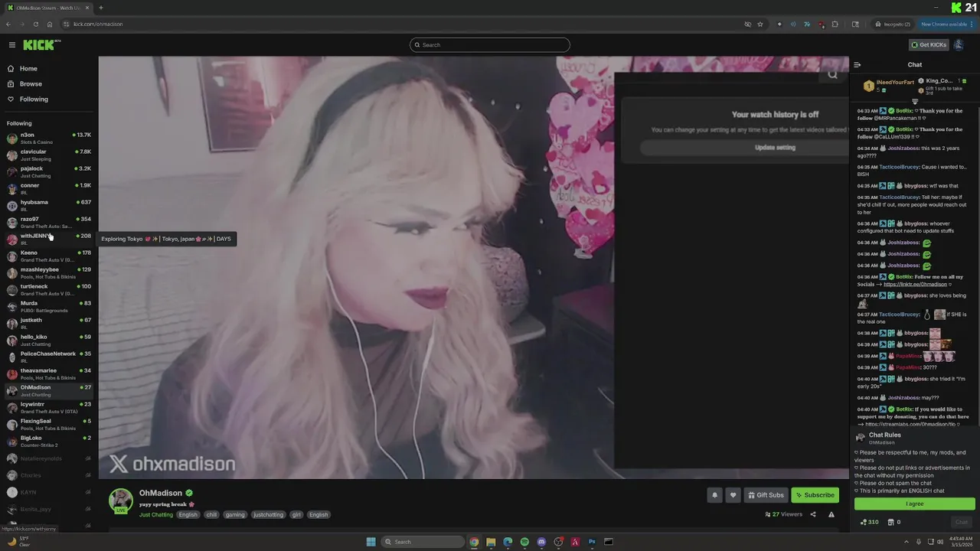The width and height of the screenshot is (980, 551).
Task: Click the KICK logo in header
Action: 39,45
